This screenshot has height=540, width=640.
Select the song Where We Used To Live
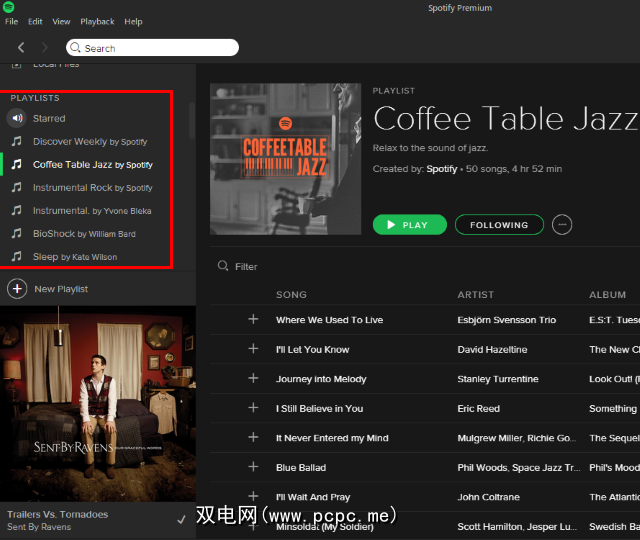329,320
